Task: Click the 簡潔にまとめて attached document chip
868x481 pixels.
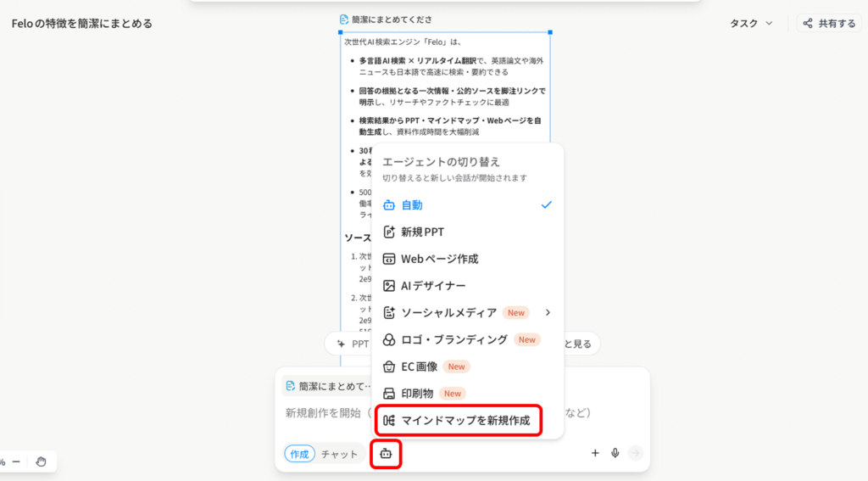Action: coord(329,386)
